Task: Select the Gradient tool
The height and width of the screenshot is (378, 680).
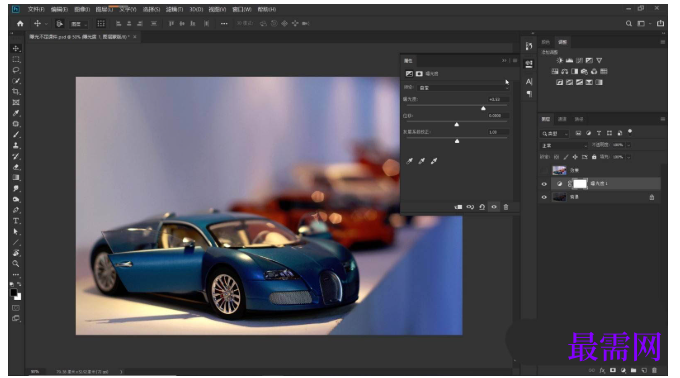Action: pos(16,178)
